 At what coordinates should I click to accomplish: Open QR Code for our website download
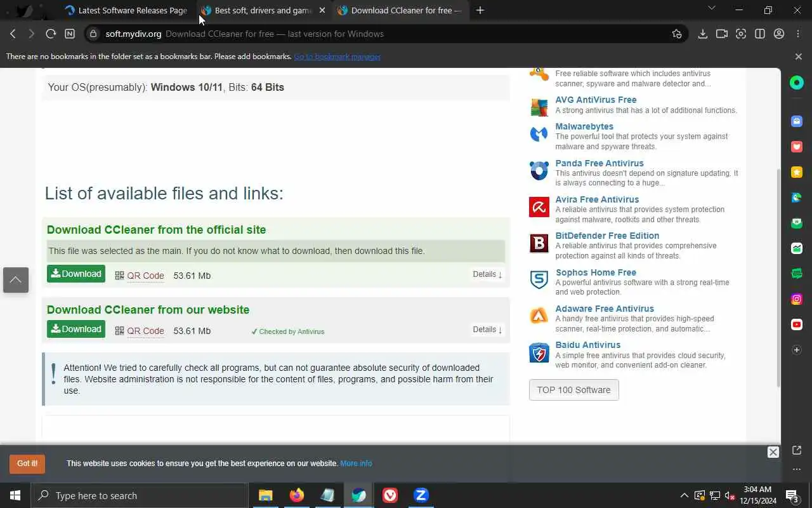click(x=145, y=331)
